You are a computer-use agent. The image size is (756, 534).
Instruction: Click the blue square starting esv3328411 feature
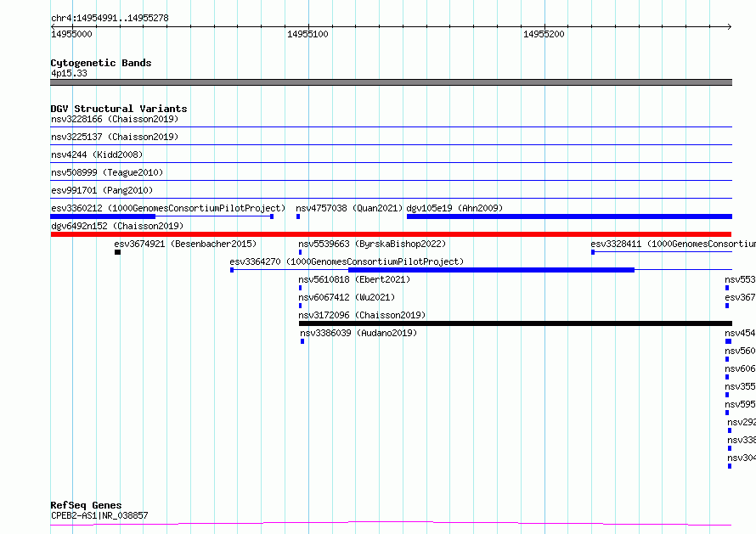click(x=593, y=252)
